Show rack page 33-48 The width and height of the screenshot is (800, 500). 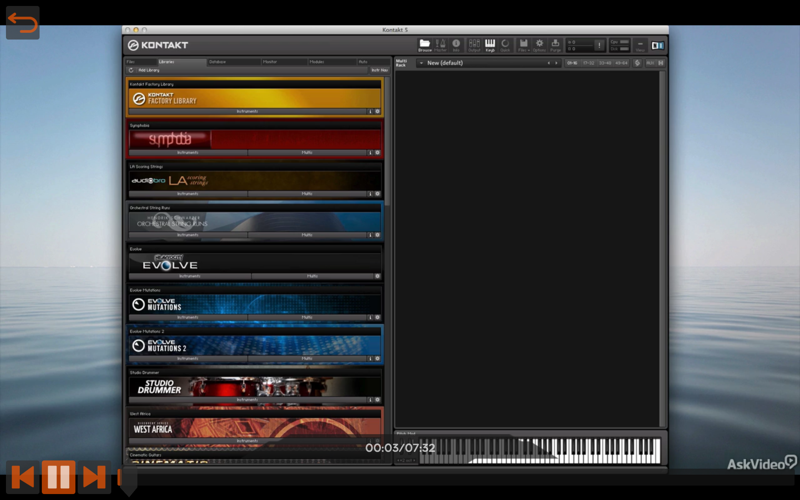click(605, 63)
